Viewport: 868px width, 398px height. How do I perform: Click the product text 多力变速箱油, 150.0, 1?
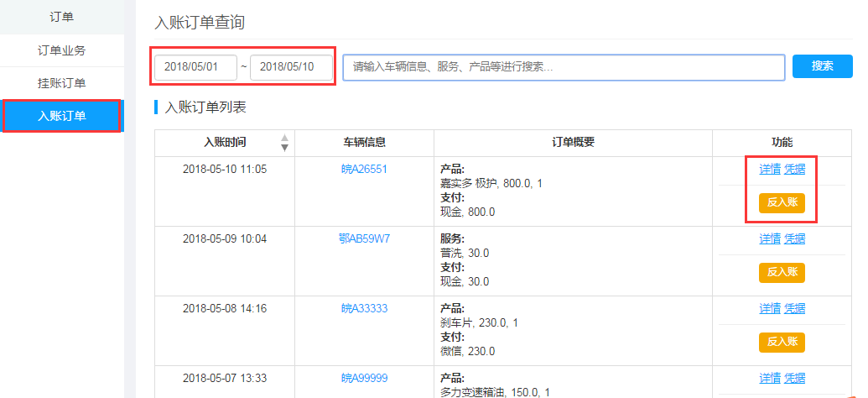[x=495, y=392]
